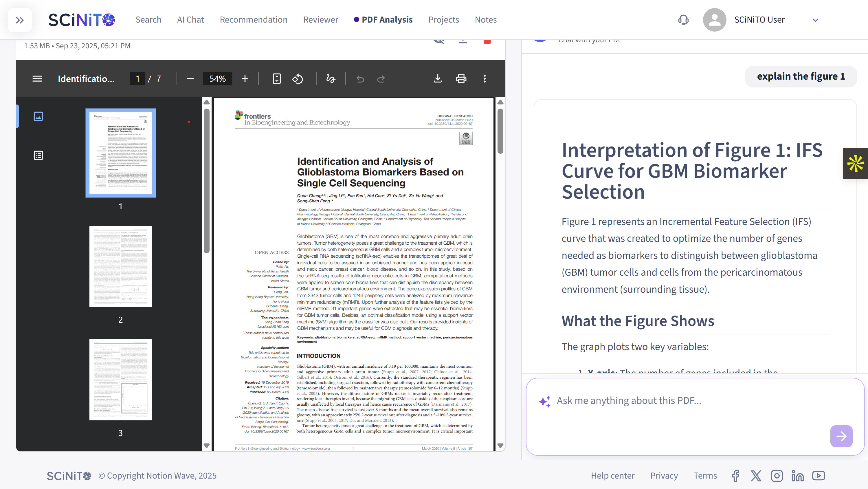Switch the PDF sidebar to document outline
This screenshot has width=868, height=489.
coord(38,155)
